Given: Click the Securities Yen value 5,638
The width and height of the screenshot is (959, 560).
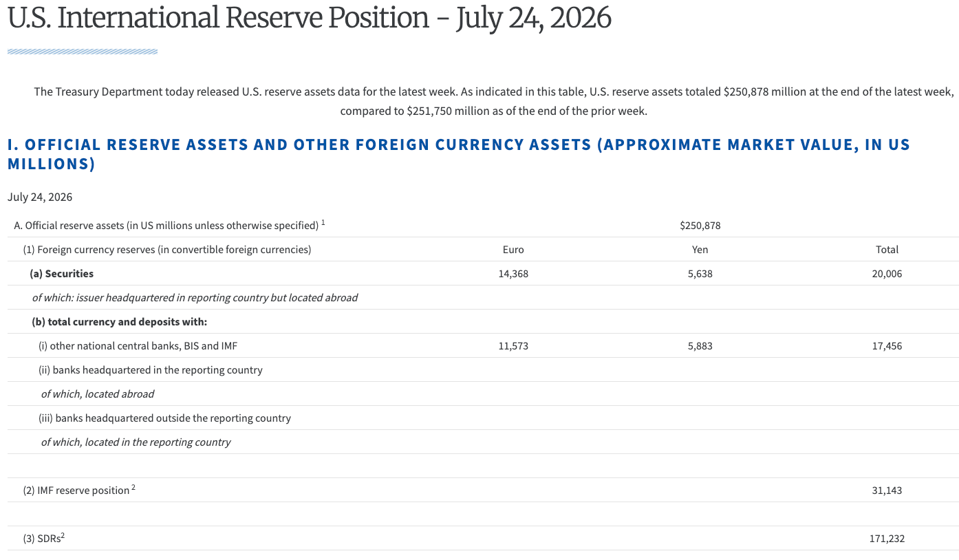Looking at the screenshot, I should (700, 274).
